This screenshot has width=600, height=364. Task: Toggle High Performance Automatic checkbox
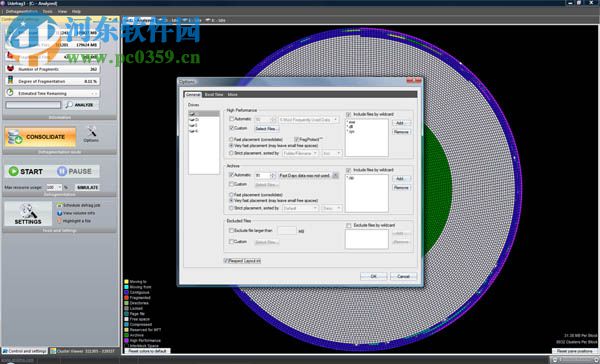232,119
